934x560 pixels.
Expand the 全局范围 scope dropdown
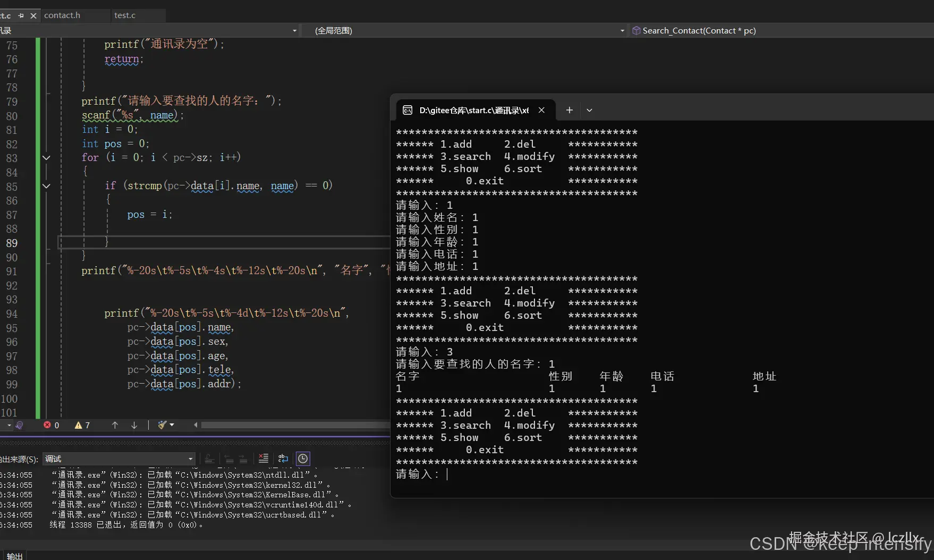622,31
